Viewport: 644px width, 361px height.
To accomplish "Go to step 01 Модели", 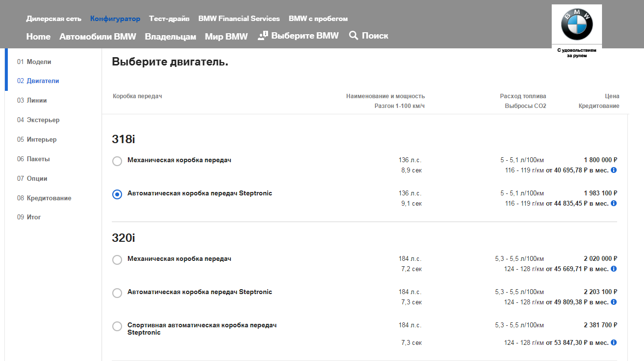I will 34,62.
